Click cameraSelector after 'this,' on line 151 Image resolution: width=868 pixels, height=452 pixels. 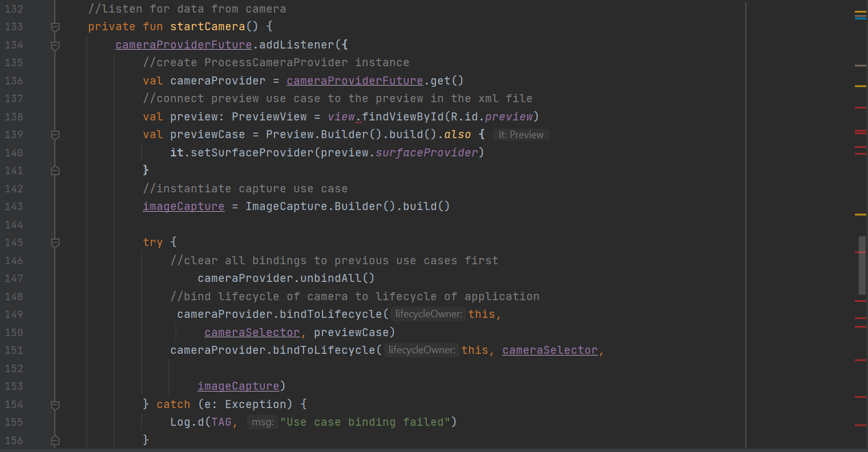click(x=550, y=350)
